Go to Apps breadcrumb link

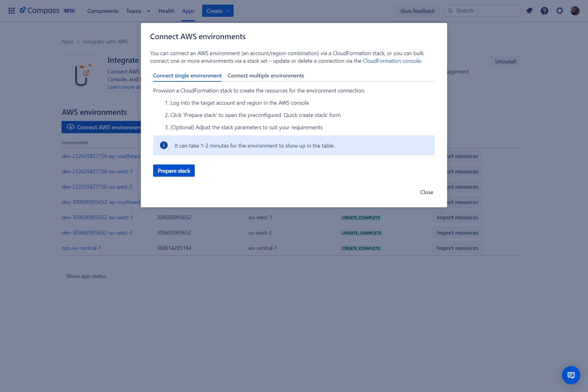click(x=67, y=41)
